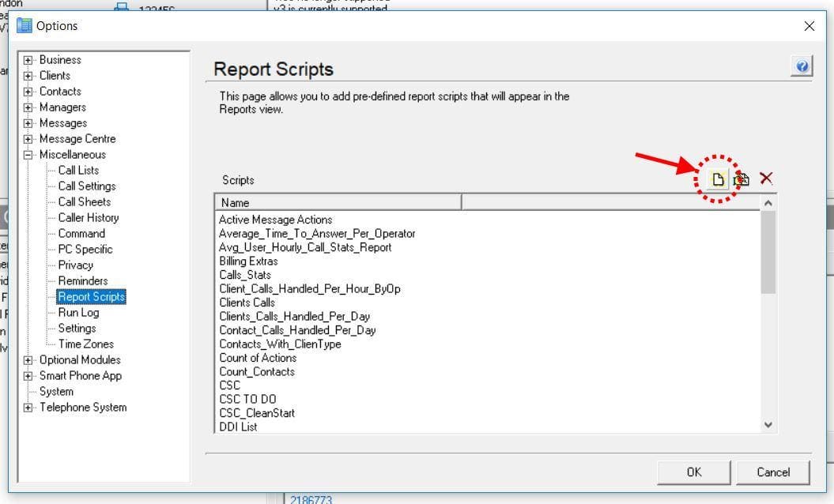Select Average_Time_To_Answer_Per_Operator script
The width and height of the screenshot is (834, 504).
click(317, 233)
